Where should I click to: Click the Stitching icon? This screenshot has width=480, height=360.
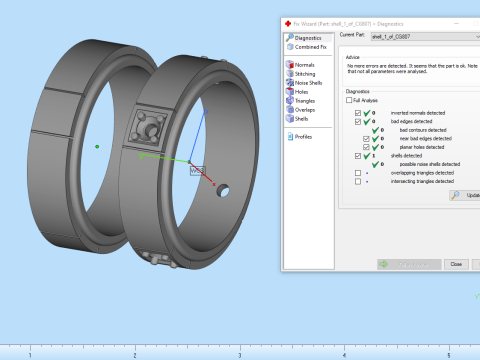(x=290, y=73)
